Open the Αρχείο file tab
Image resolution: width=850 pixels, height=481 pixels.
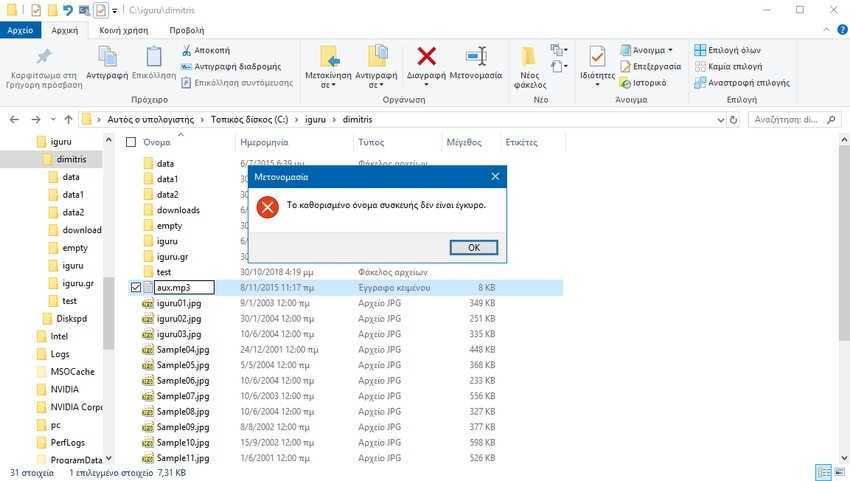pyautogui.click(x=20, y=30)
